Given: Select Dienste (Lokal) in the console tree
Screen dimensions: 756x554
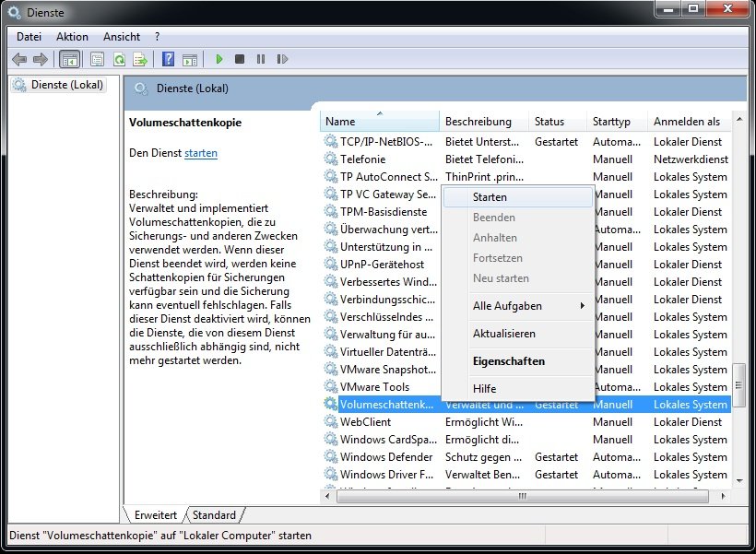Looking at the screenshot, I should (66, 86).
